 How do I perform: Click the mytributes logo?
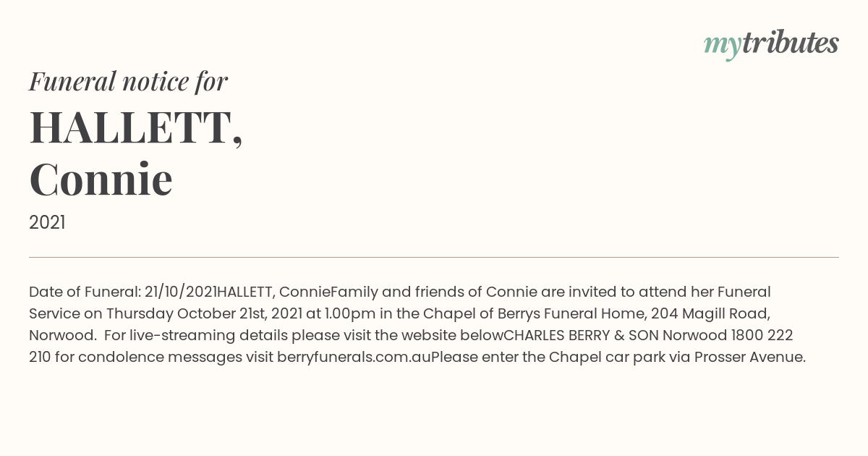(771, 43)
